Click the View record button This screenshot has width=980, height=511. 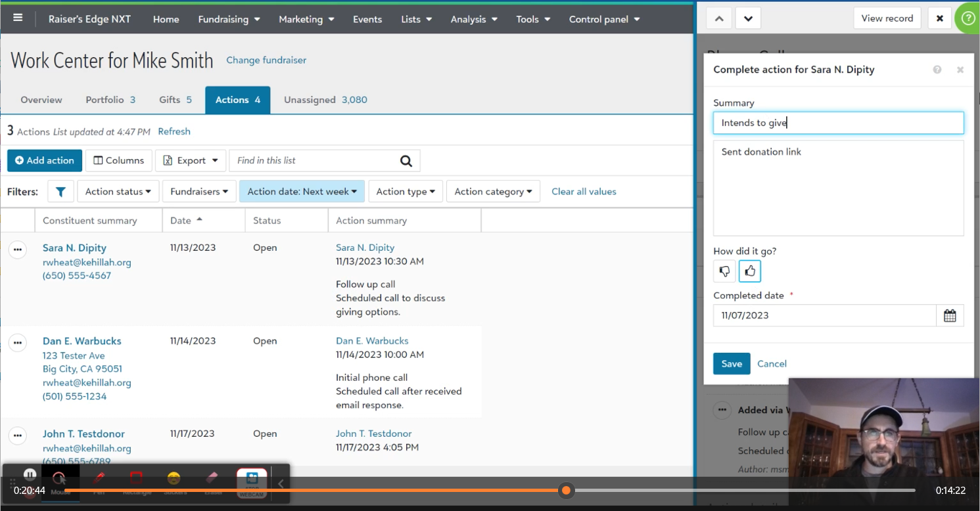(x=887, y=18)
